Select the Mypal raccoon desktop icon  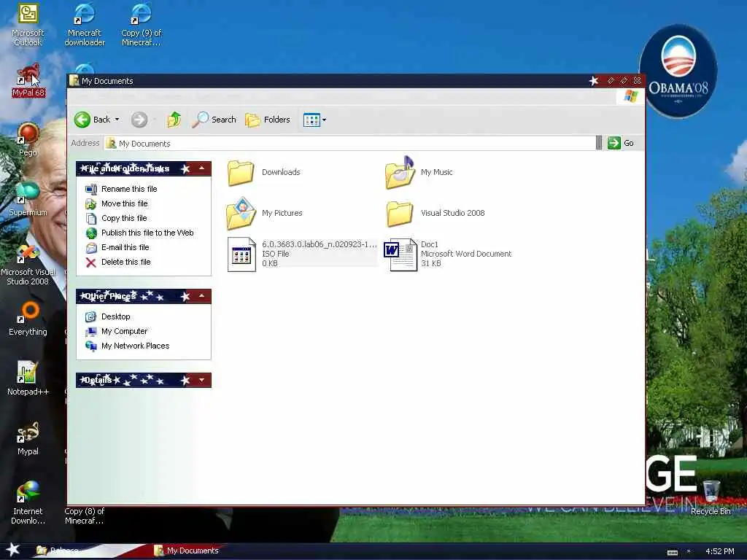[28, 438]
